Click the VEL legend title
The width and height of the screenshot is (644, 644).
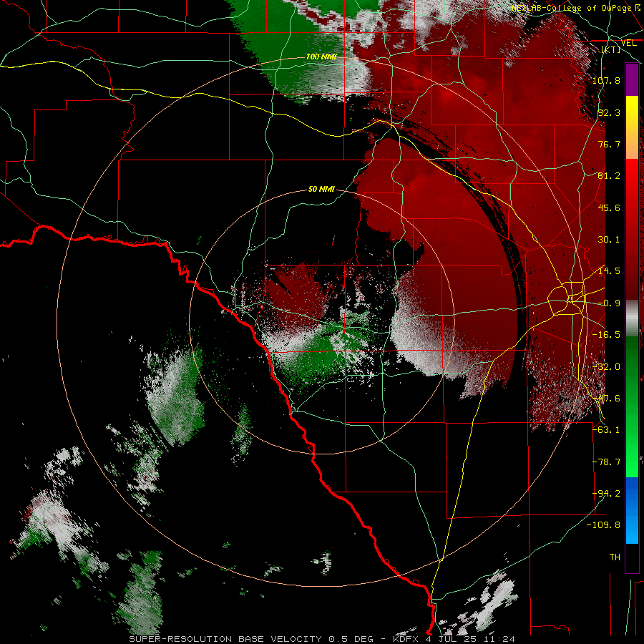point(628,43)
